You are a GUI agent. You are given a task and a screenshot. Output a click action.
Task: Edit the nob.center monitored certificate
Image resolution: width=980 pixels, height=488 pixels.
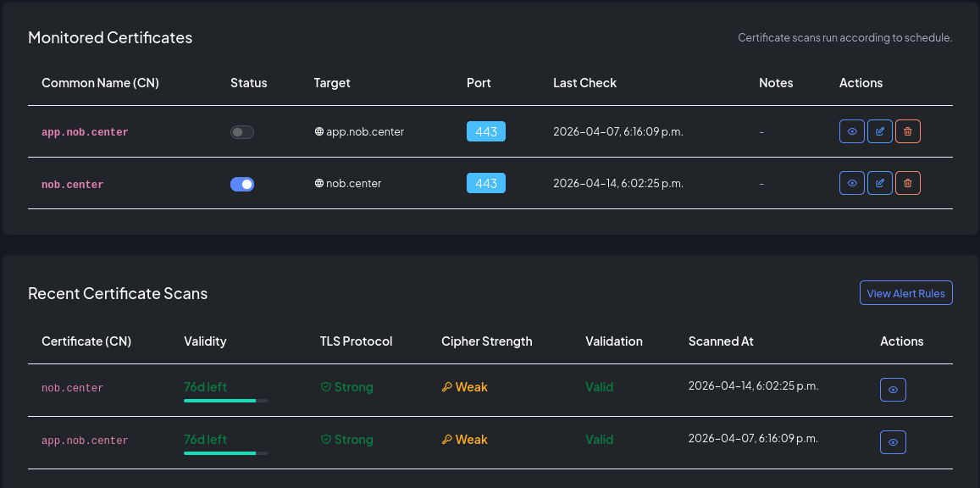880,183
